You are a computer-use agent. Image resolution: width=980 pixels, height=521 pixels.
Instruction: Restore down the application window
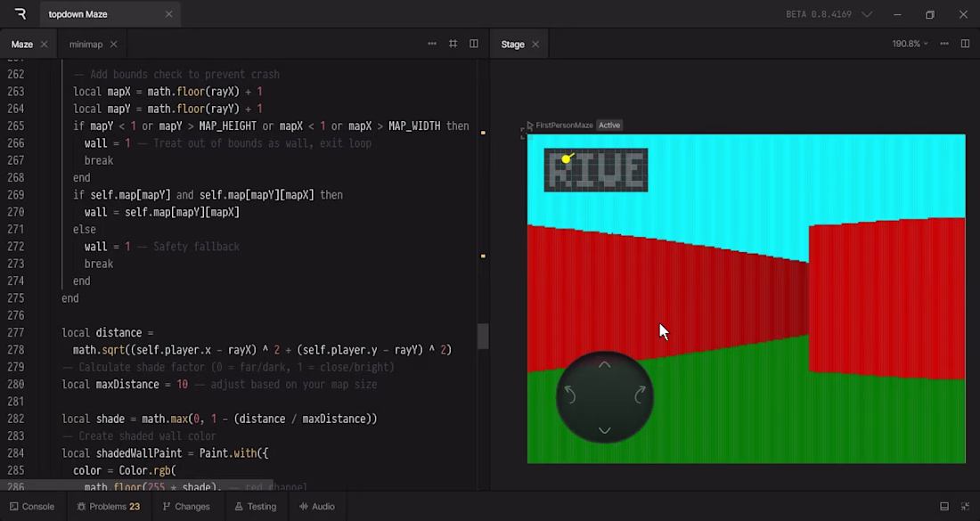click(930, 14)
